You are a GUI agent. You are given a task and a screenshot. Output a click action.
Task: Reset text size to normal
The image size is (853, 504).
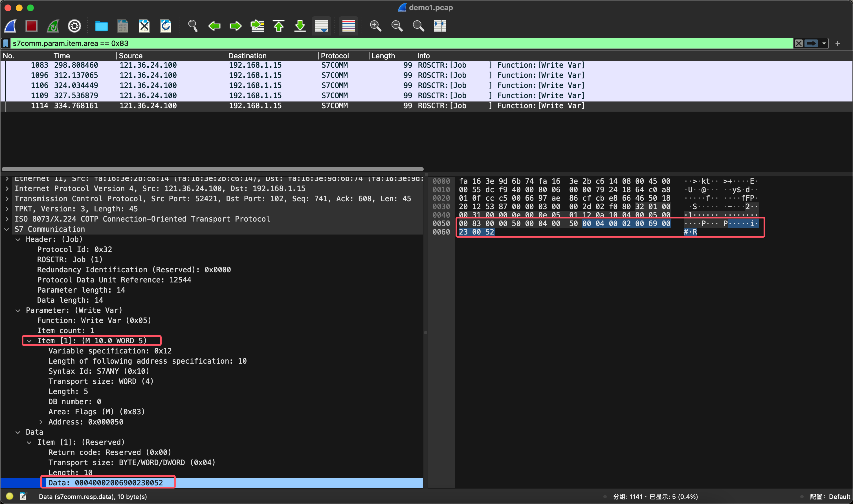(418, 26)
